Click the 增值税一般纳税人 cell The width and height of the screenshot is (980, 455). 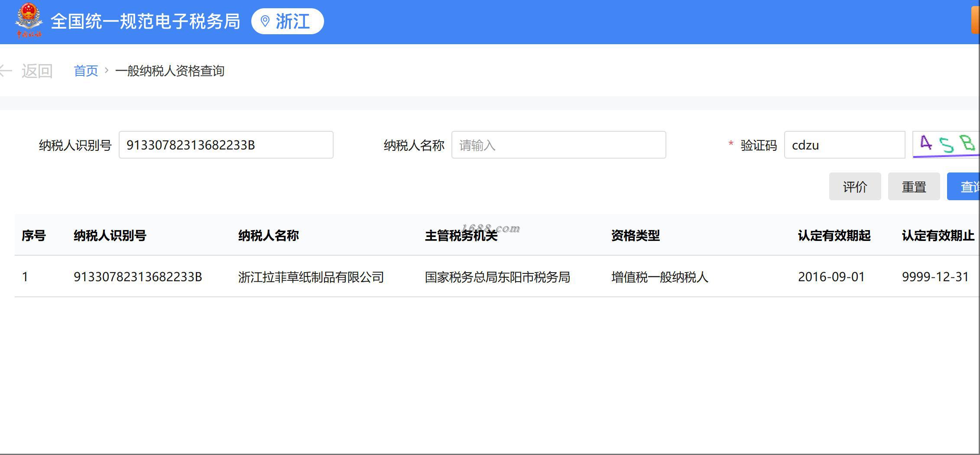pos(660,276)
